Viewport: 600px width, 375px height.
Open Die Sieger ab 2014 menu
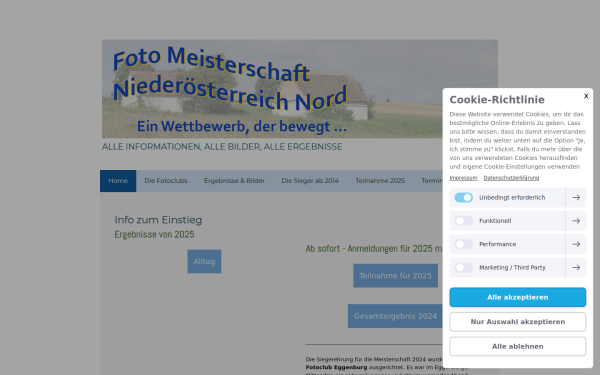310,181
